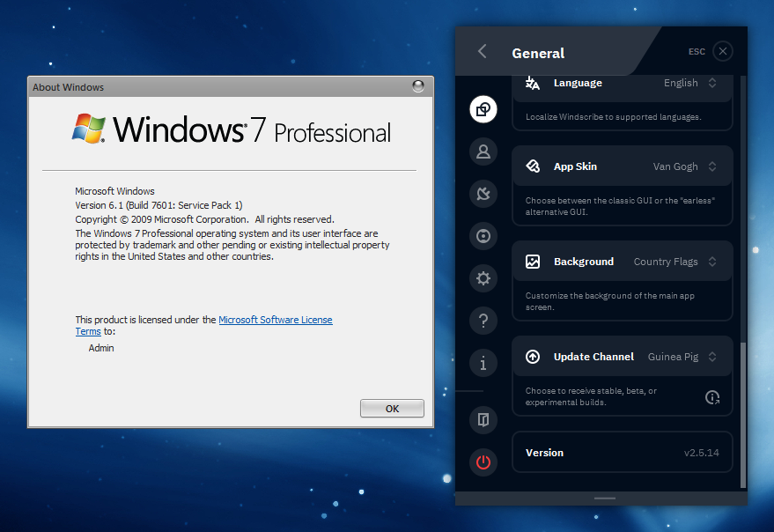The height and width of the screenshot is (532, 774).
Task: Open the Help question mark icon
Action: pos(483,321)
